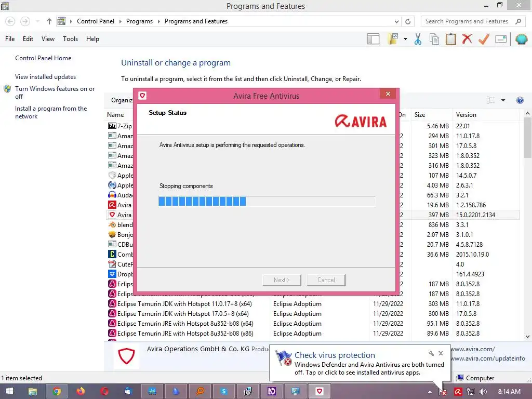532x399 pixels.
Task: Open the Tools menu
Action: pos(70,39)
